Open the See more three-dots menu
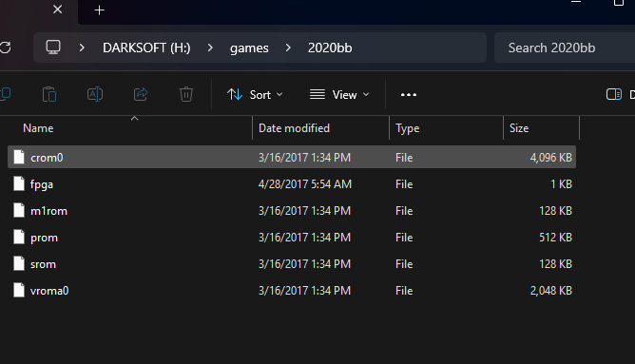The image size is (635, 364). [x=409, y=95]
